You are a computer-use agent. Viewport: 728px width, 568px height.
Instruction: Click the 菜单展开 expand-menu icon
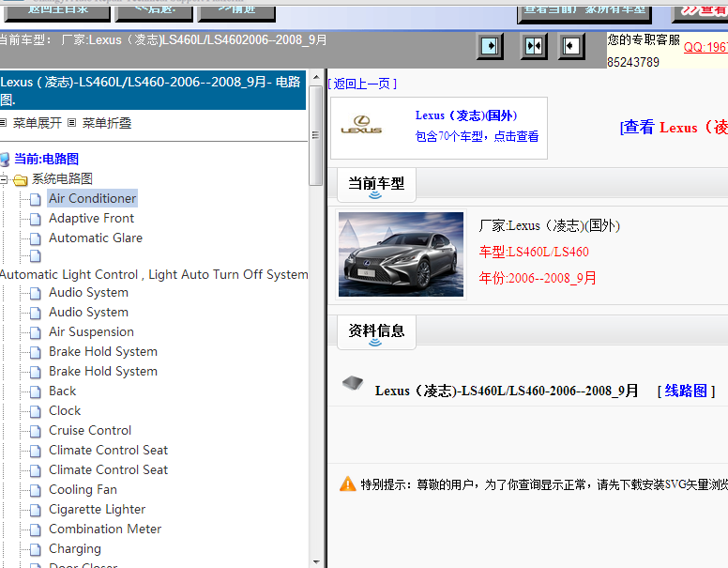(x=3, y=123)
